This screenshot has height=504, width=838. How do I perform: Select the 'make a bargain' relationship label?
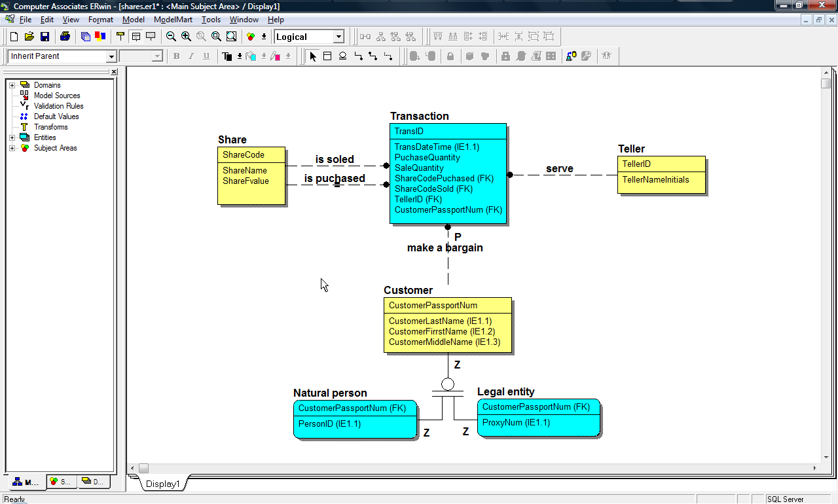click(x=445, y=248)
